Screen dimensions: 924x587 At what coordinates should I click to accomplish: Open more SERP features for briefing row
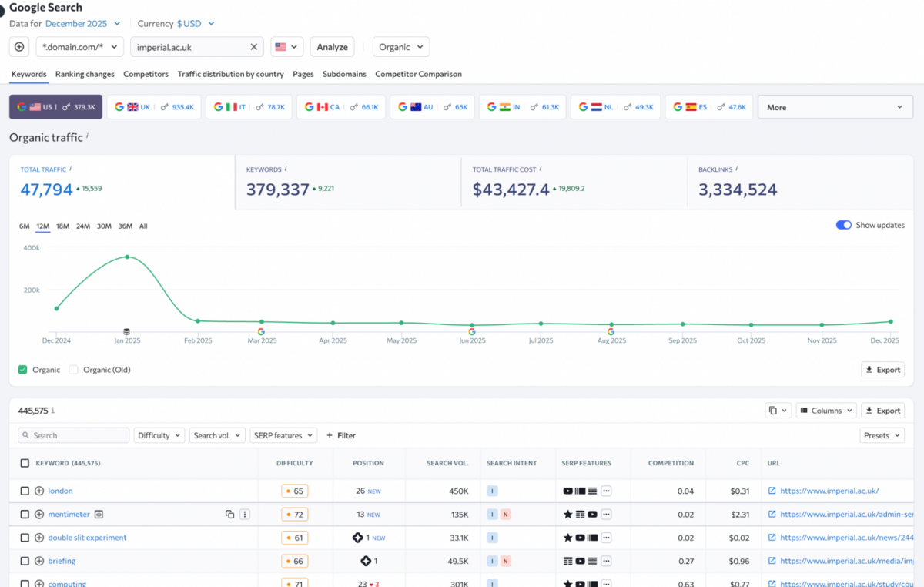(x=606, y=561)
